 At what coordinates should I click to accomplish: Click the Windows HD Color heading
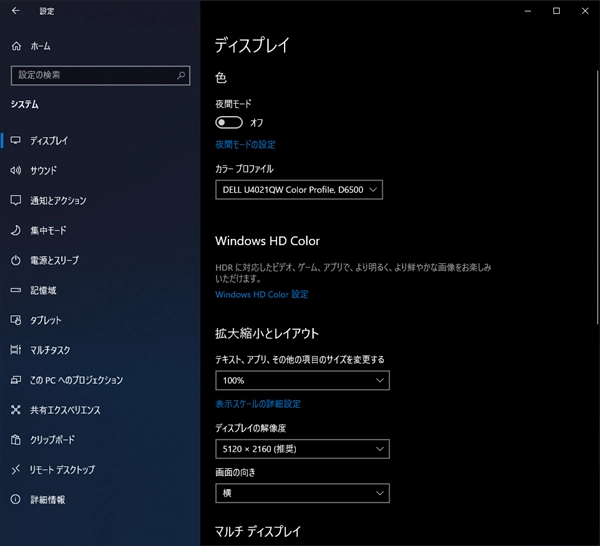click(267, 241)
